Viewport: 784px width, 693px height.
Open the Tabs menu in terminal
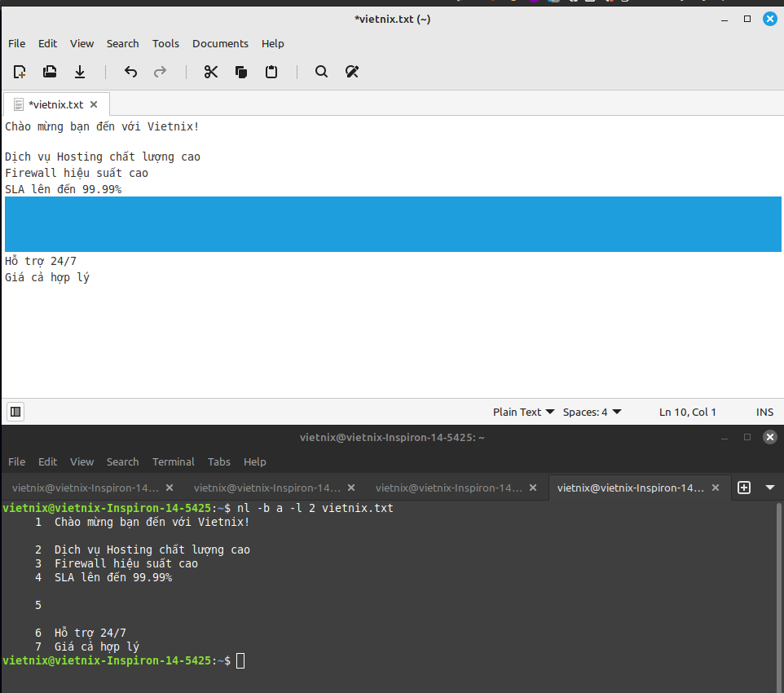coord(219,461)
